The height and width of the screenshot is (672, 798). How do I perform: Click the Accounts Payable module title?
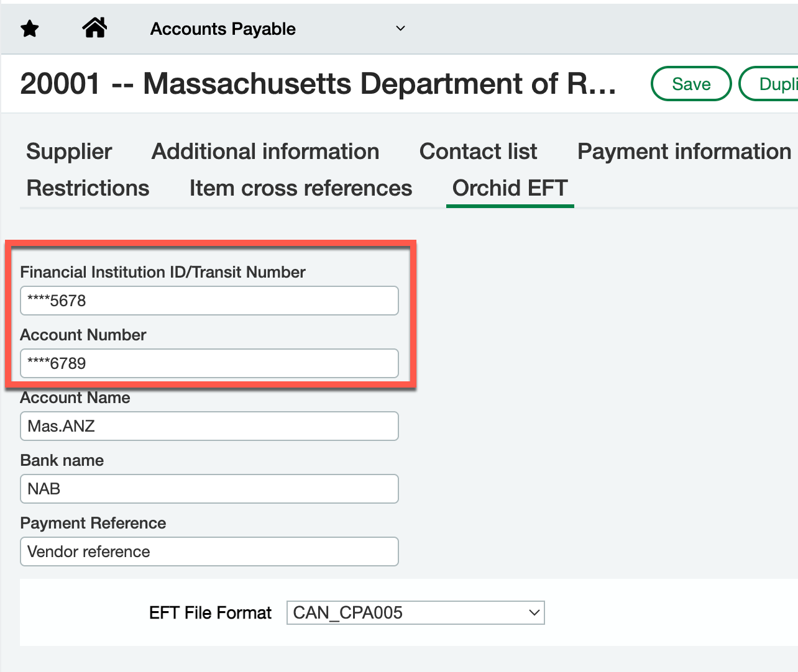(x=223, y=29)
